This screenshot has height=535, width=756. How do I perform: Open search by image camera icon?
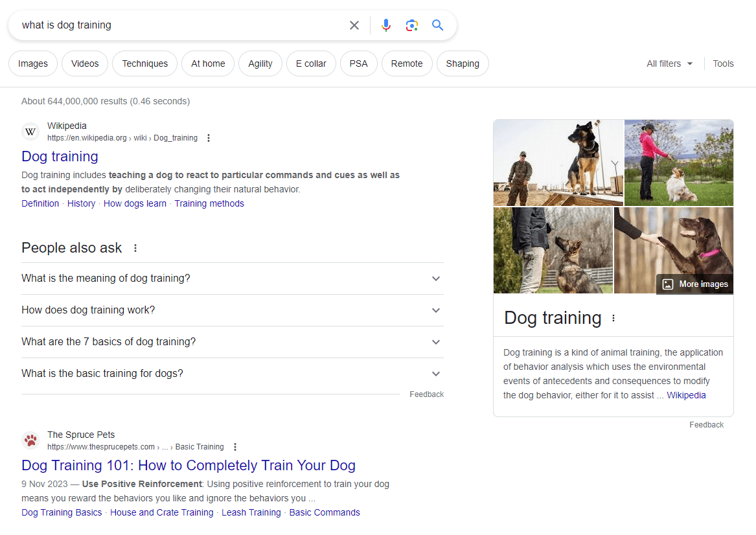click(412, 25)
